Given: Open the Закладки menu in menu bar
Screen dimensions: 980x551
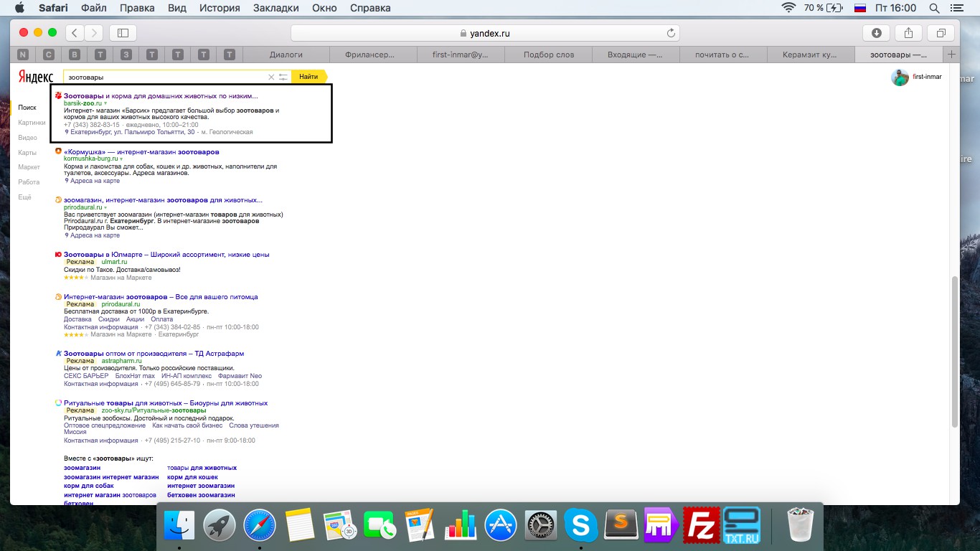Looking at the screenshot, I should 276,8.
